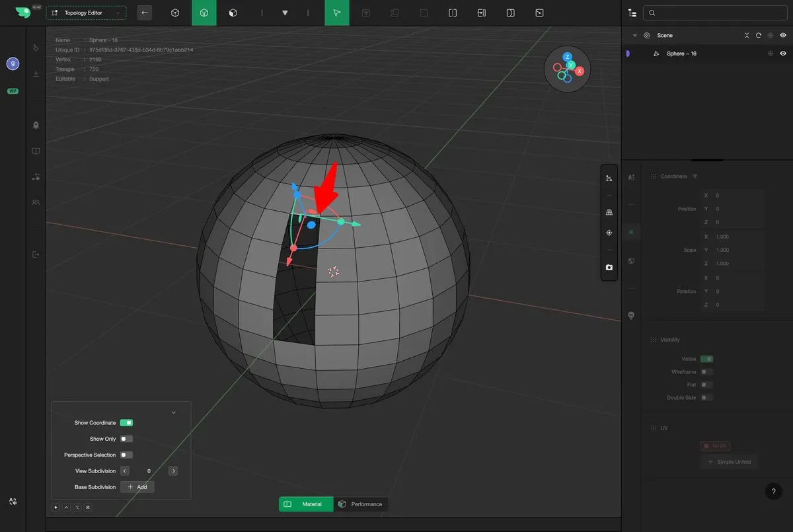Click the refresh icon in Scene row
The image size is (793, 532).
pos(759,36)
